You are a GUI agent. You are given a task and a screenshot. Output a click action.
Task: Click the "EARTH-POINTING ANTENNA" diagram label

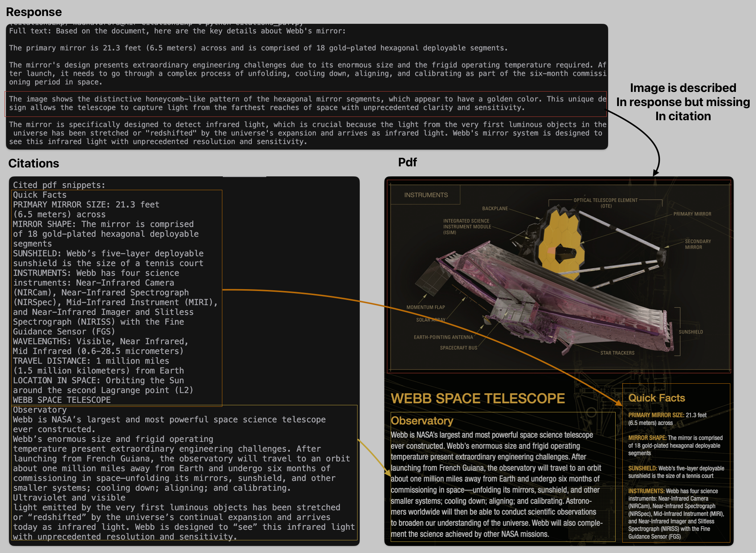click(443, 337)
